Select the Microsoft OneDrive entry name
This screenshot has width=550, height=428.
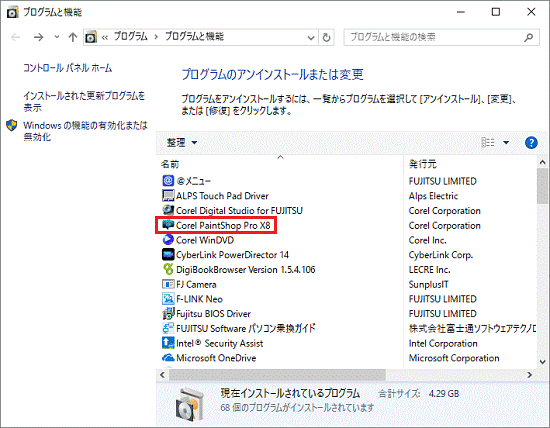[216, 358]
